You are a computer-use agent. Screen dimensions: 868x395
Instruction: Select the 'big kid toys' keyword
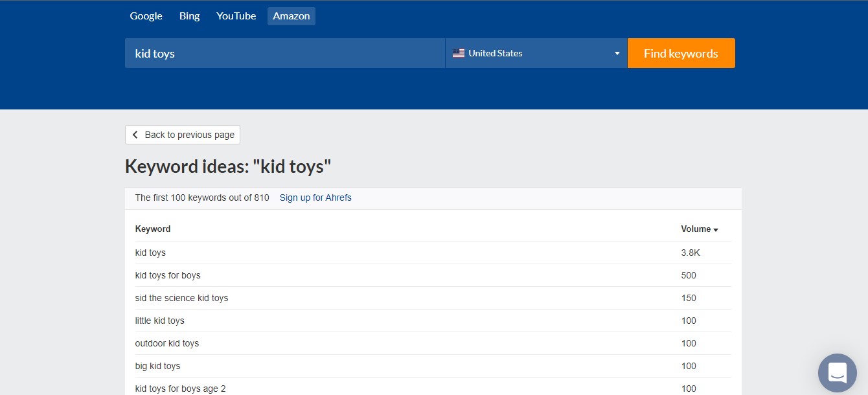click(157, 366)
